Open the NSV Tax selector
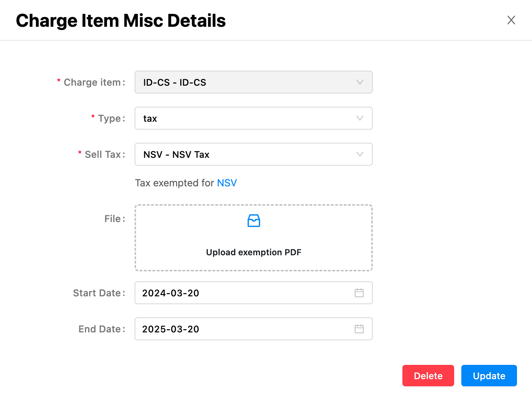532x397 pixels. (246, 154)
